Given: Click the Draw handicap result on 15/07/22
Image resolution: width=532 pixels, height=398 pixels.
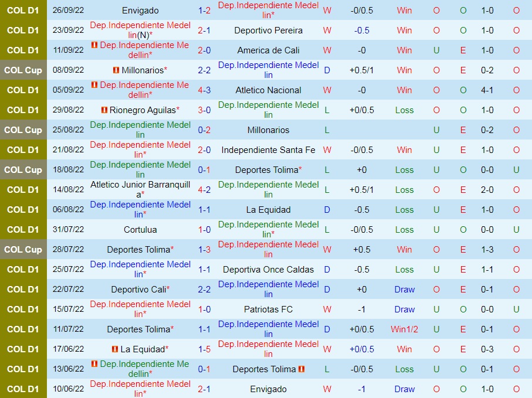Looking at the screenshot, I should 405,309.
